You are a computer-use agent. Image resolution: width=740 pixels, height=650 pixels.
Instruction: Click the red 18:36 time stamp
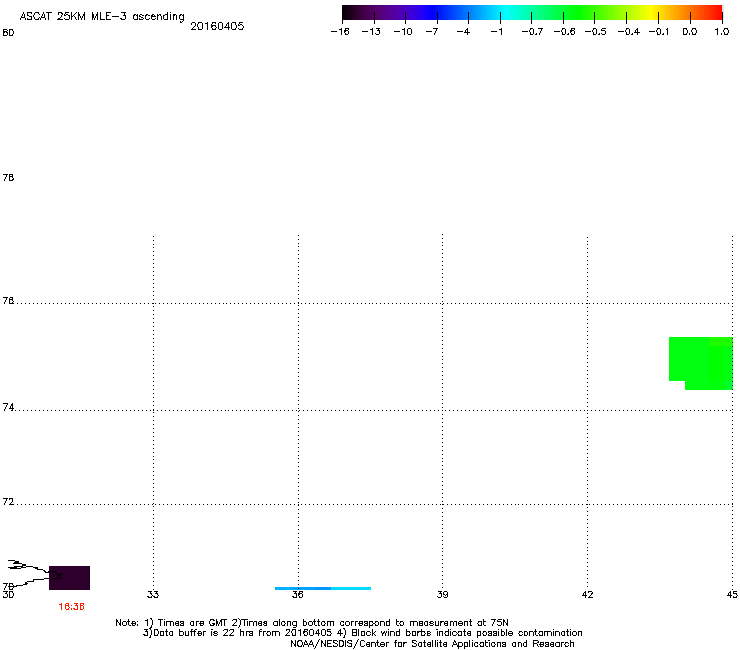click(71, 607)
